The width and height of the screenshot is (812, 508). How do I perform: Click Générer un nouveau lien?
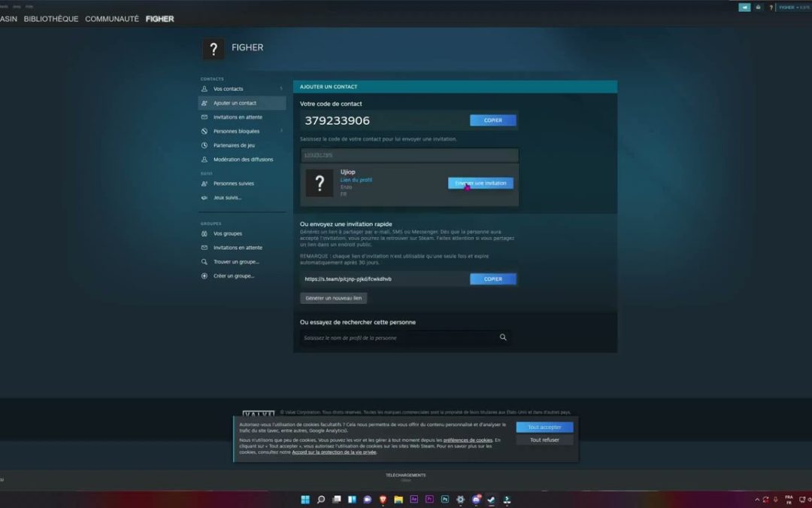pyautogui.click(x=334, y=298)
